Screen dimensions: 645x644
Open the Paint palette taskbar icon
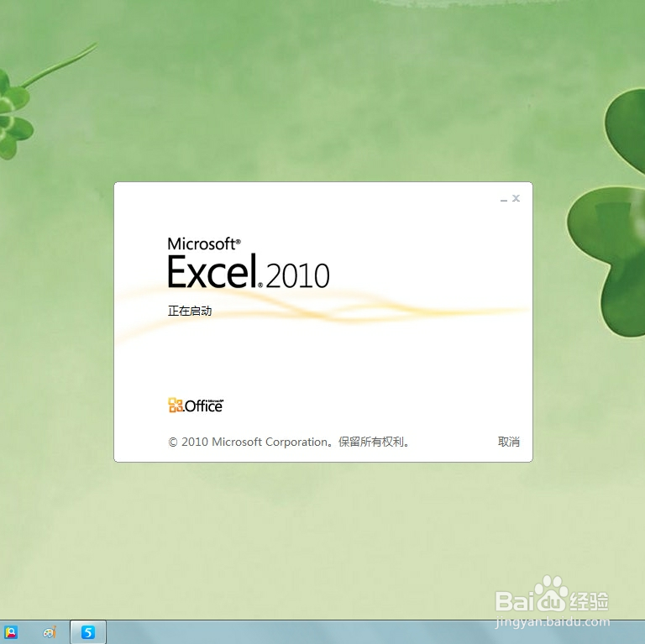point(50,632)
